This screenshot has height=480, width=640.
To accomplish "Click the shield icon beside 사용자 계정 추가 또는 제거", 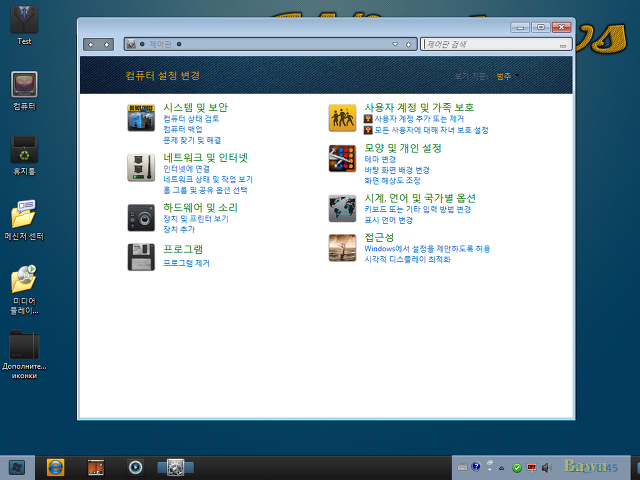I will pyautogui.click(x=368, y=119).
